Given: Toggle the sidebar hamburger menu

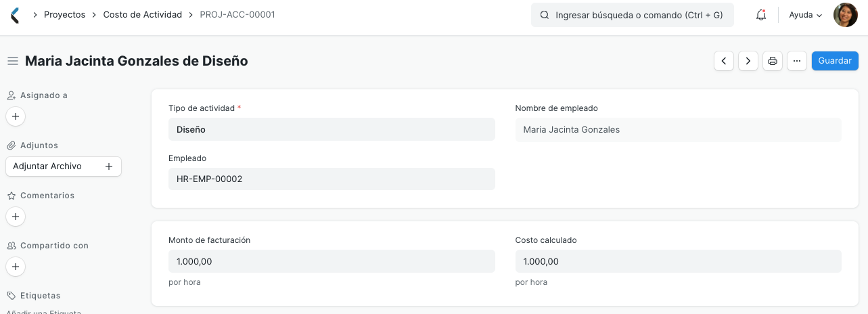Looking at the screenshot, I should click(x=12, y=61).
